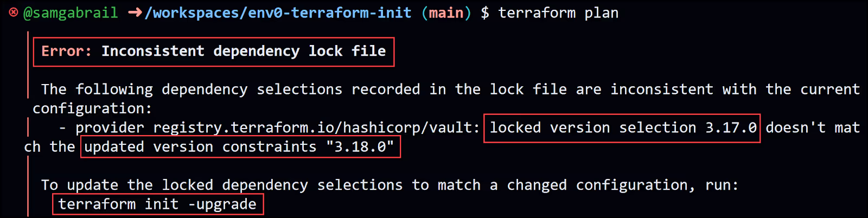The image size is (868, 218).
Task: Click the "3.18.0" quoted version
Action: [x=360, y=147]
